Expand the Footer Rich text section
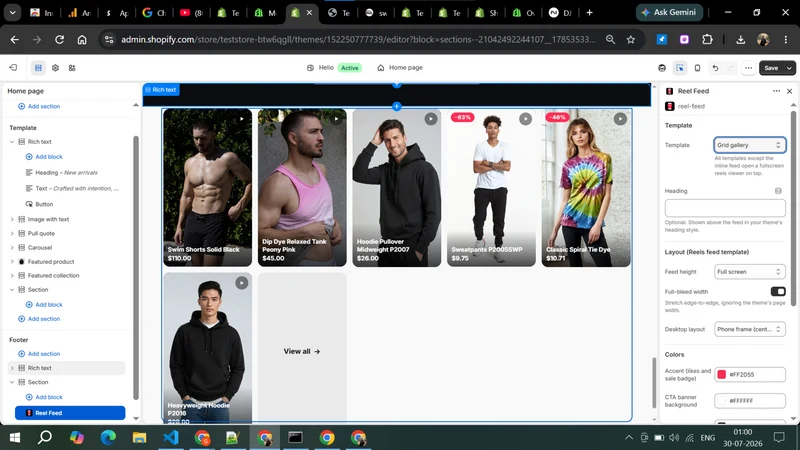 click(12, 368)
